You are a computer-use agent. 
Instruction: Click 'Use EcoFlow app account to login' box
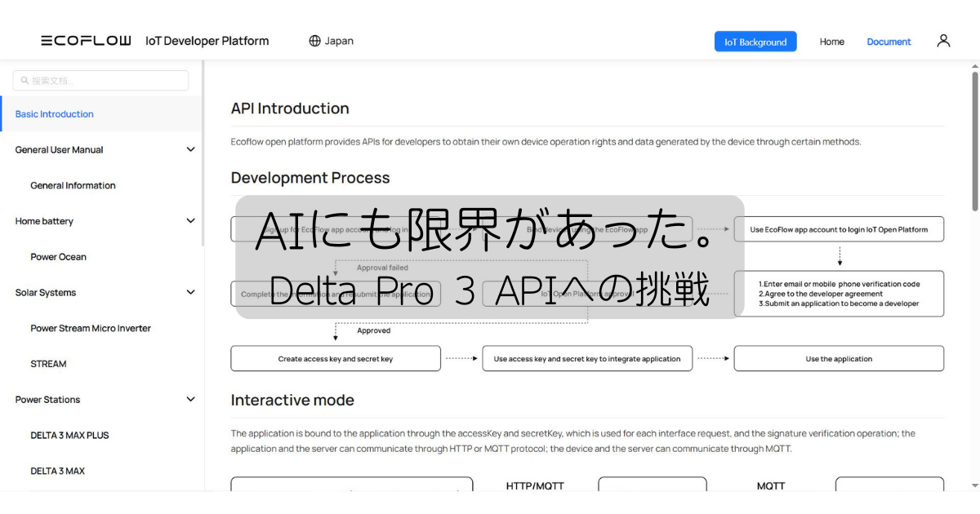(x=839, y=229)
